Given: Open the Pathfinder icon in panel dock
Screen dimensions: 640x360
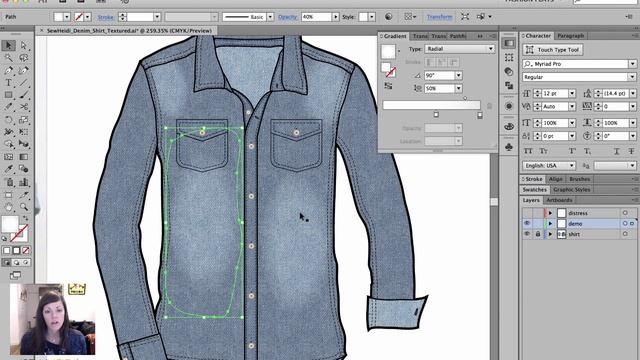Looking at the screenshot, I should tap(509, 85).
